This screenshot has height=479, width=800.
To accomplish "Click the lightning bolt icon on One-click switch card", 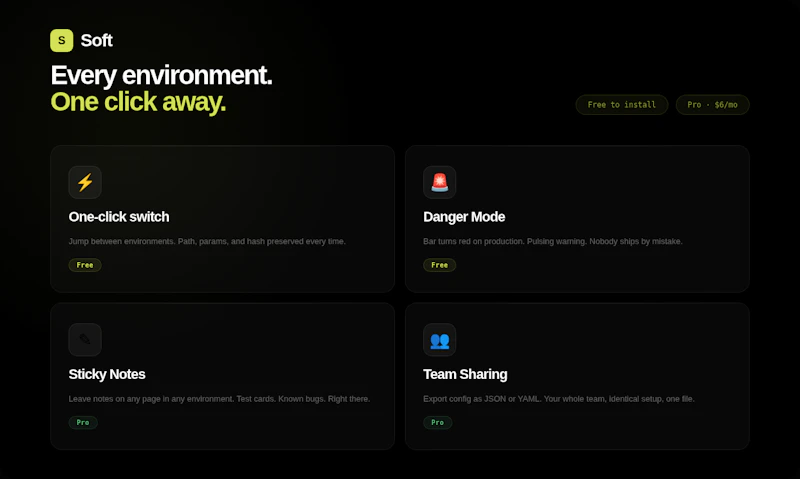I will coord(85,182).
